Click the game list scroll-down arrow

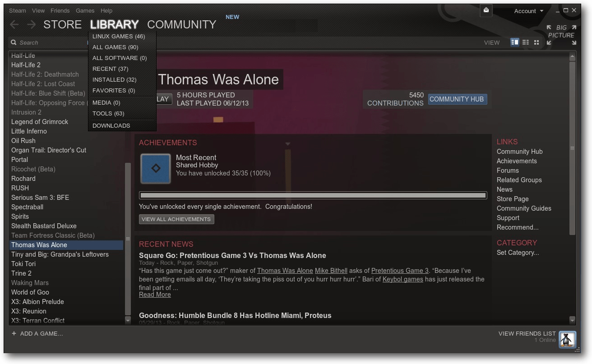pyautogui.click(x=128, y=320)
